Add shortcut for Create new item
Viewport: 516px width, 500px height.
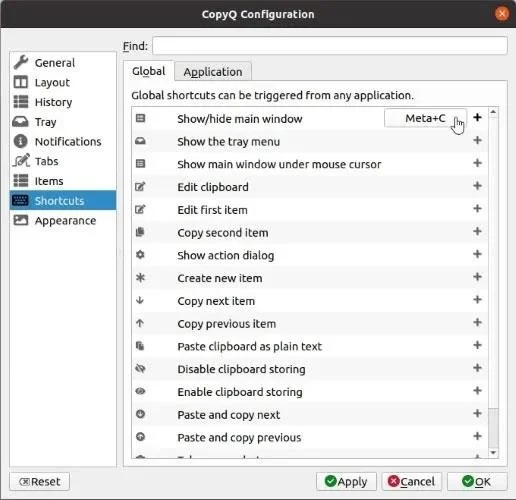pos(477,277)
